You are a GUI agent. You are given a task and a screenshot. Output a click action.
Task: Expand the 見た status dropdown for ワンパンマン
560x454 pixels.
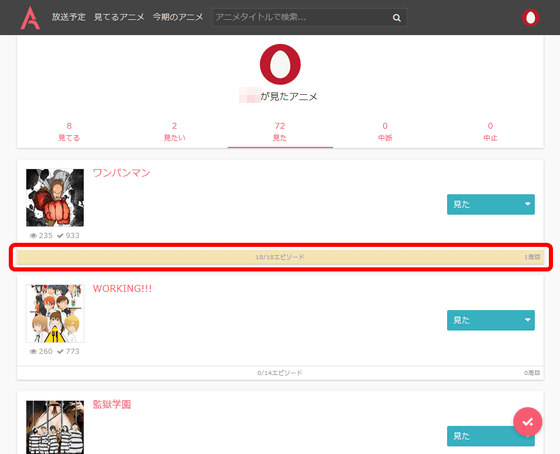(491, 204)
